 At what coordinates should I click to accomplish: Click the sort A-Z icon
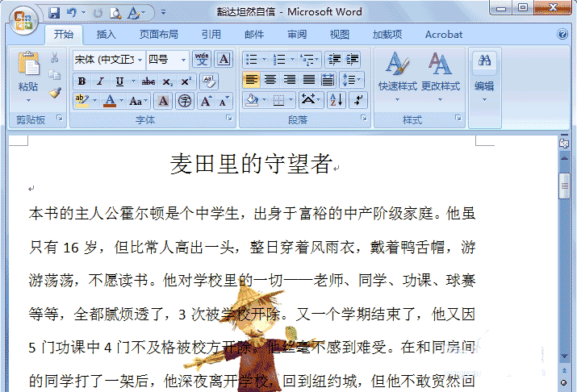pyautogui.click(x=336, y=100)
